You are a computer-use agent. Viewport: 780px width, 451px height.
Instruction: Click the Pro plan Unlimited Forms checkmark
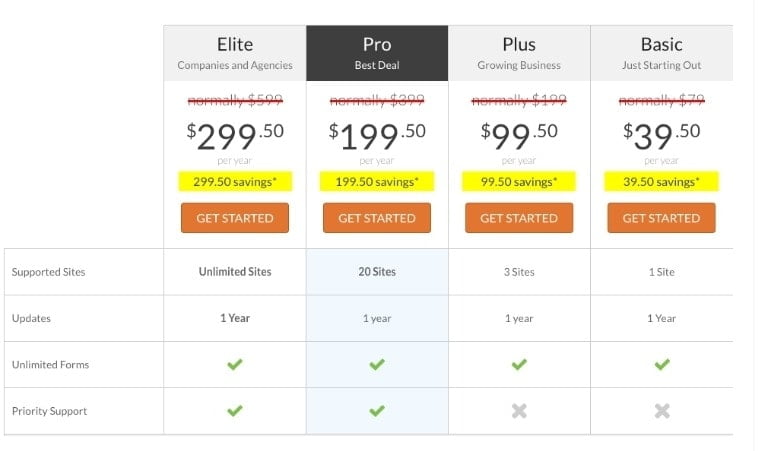pos(377,364)
